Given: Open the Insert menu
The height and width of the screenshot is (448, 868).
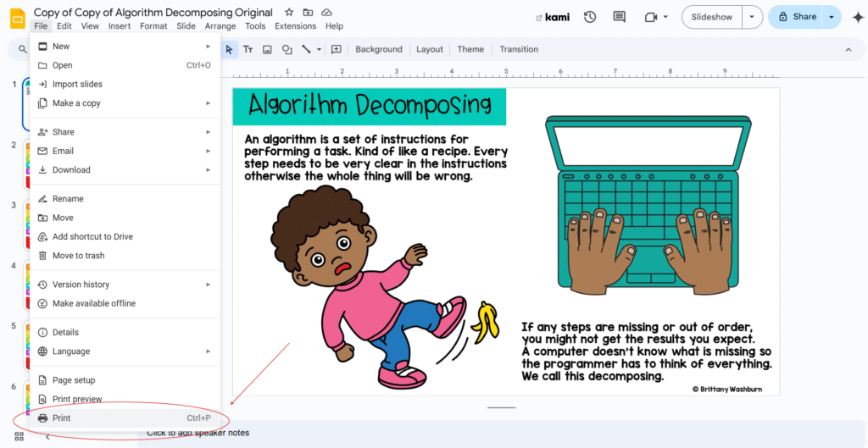Looking at the screenshot, I should [120, 26].
